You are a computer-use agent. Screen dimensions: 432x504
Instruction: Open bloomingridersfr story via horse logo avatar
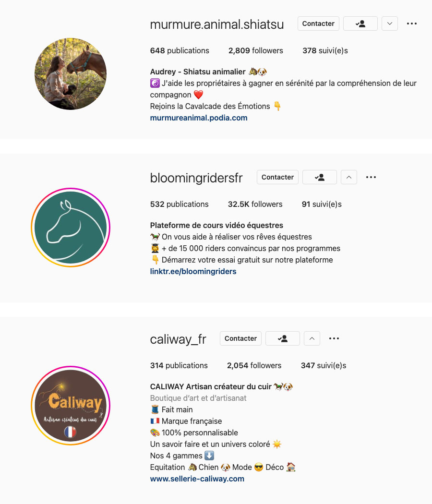(x=71, y=228)
